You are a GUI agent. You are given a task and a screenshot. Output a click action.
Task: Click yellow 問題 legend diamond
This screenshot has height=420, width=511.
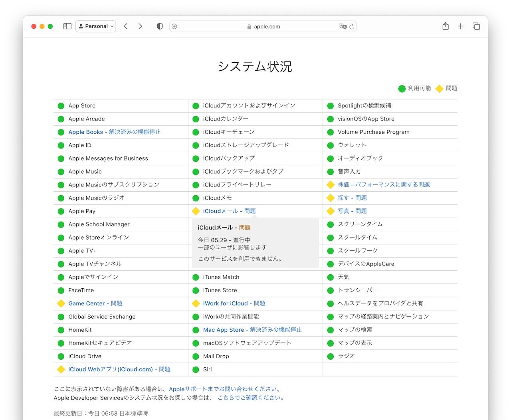pyautogui.click(x=440, y=89)
